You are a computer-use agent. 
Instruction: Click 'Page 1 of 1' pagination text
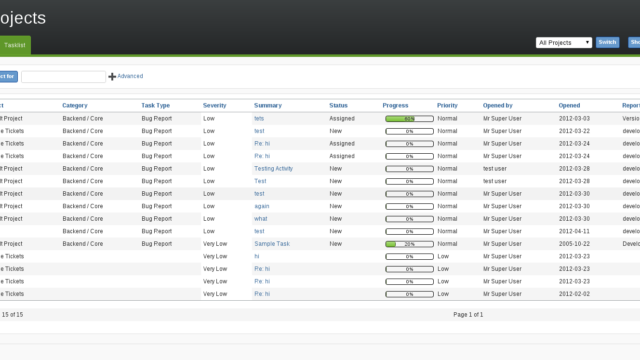click(468, 315)
